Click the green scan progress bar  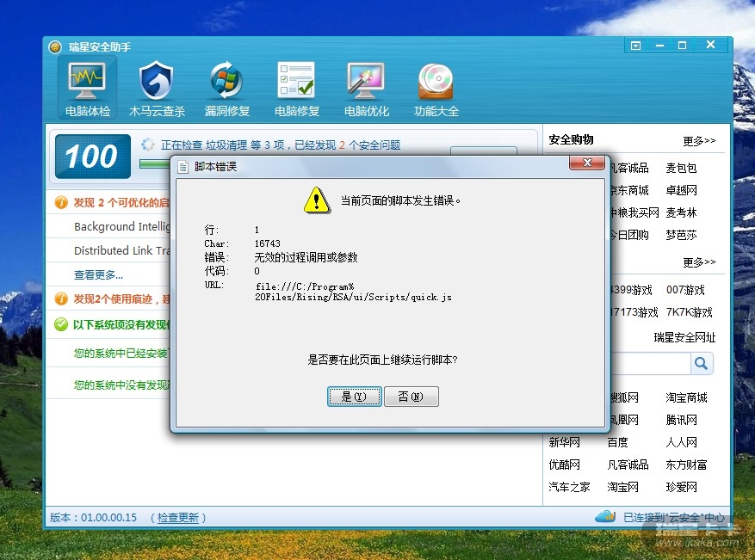point(154,164)
